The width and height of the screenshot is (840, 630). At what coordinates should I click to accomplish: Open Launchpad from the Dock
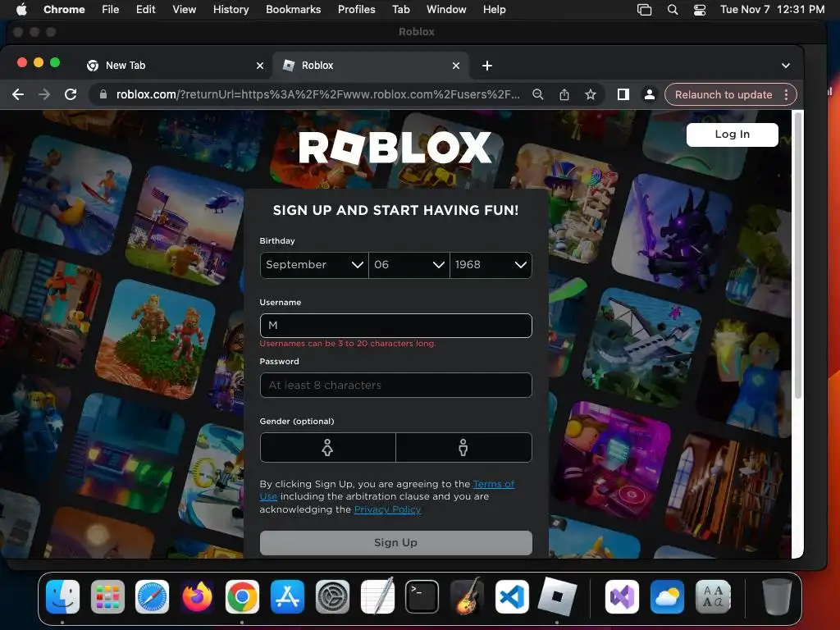107,597
